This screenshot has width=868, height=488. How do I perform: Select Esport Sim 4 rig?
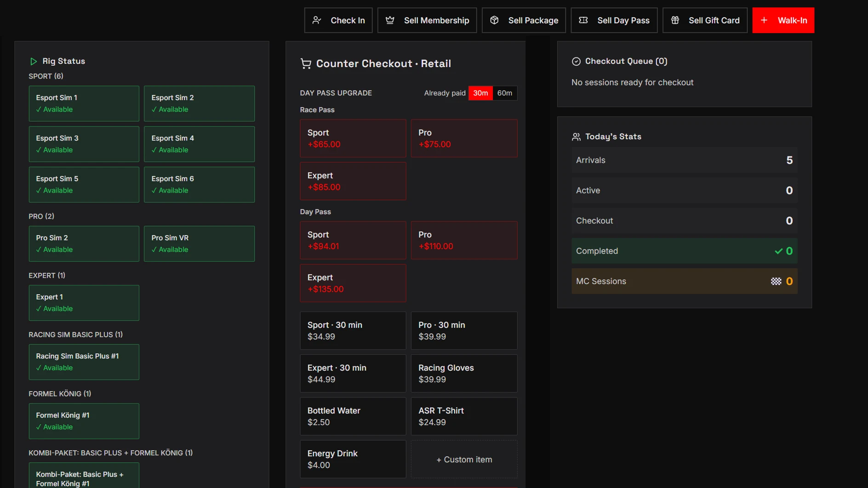[x=199, y=144]
